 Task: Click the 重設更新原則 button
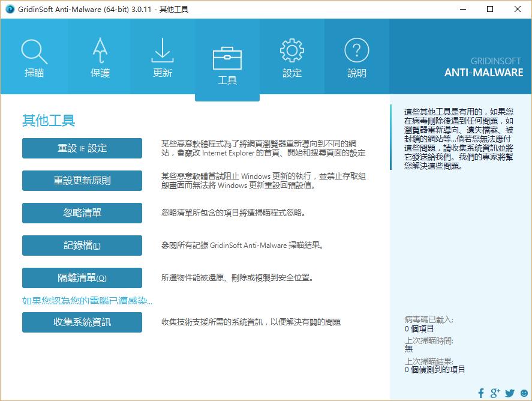coord(82,181)
